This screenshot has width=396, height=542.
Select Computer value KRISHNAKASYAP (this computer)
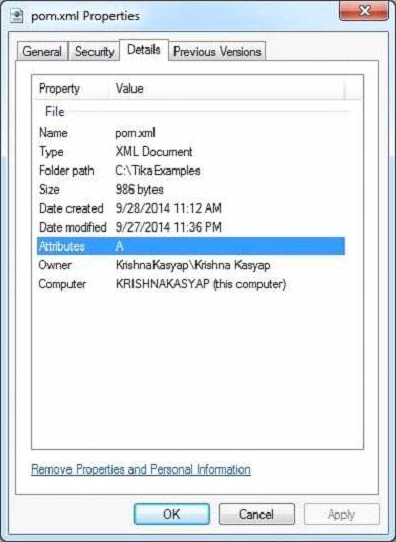pos(201,284)
